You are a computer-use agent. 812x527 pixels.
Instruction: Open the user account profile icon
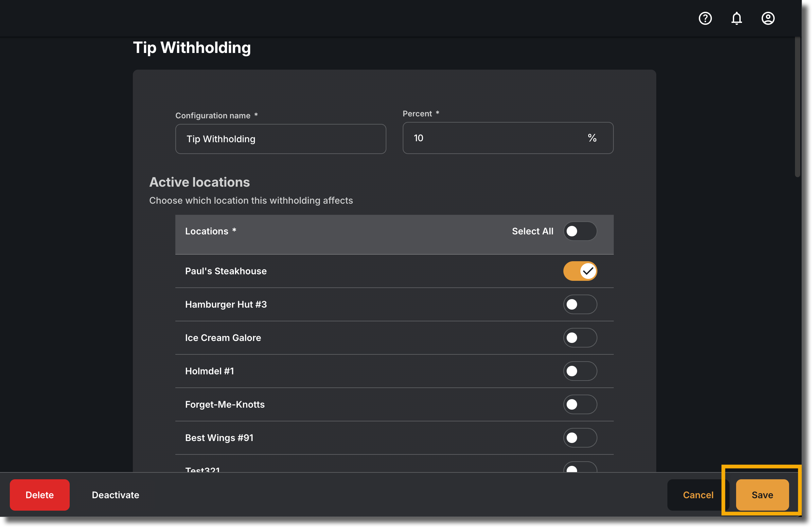pos(768,18)
